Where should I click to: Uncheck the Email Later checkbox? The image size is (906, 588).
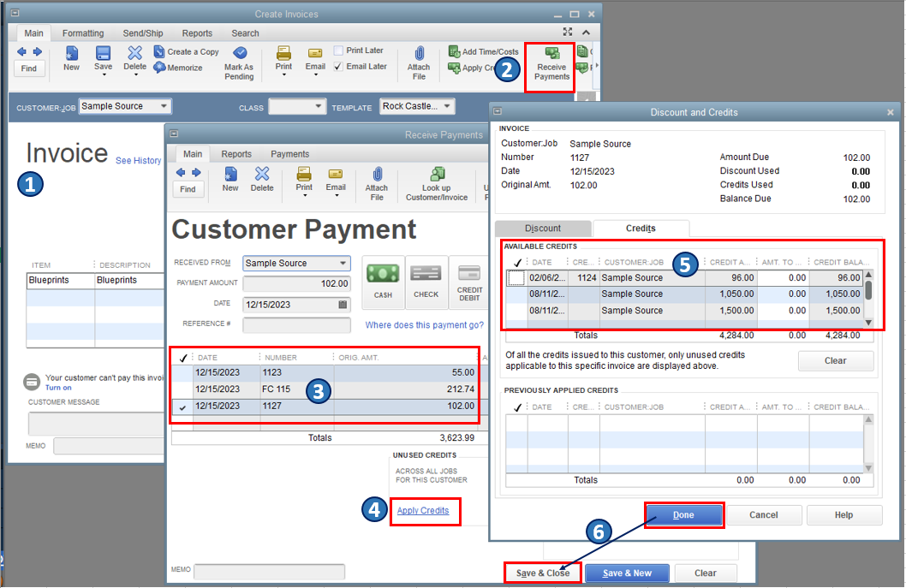338,66
